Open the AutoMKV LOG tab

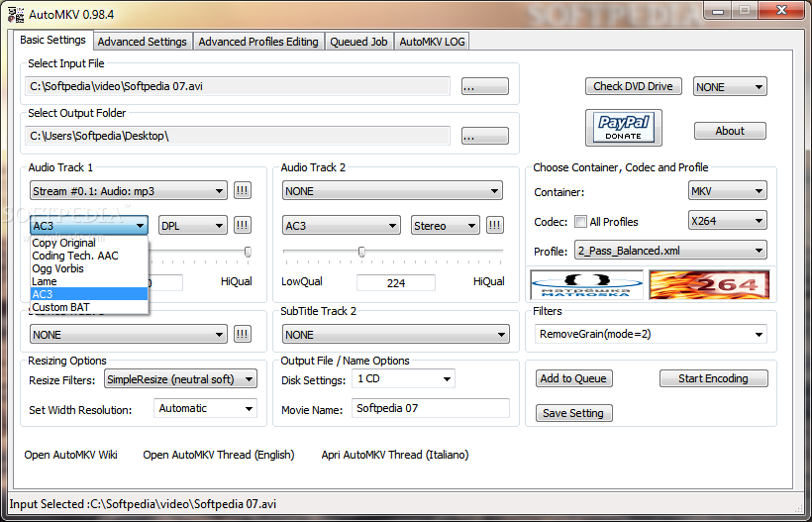point(432,42)
